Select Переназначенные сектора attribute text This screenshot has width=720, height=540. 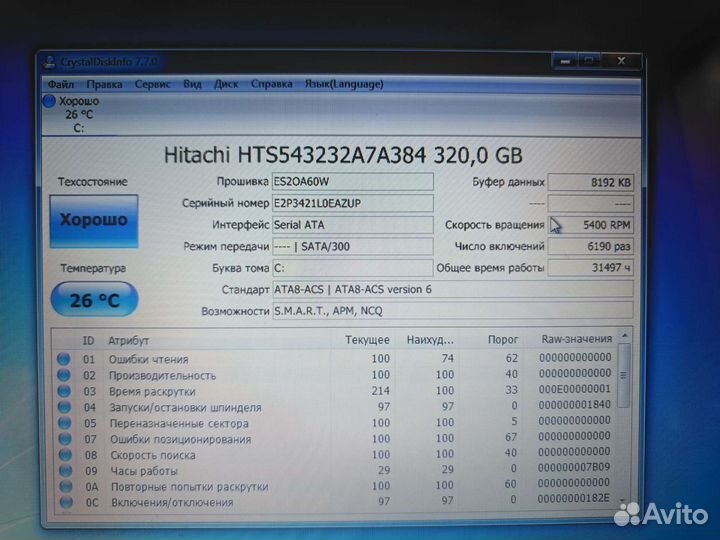tap(179, 423)
